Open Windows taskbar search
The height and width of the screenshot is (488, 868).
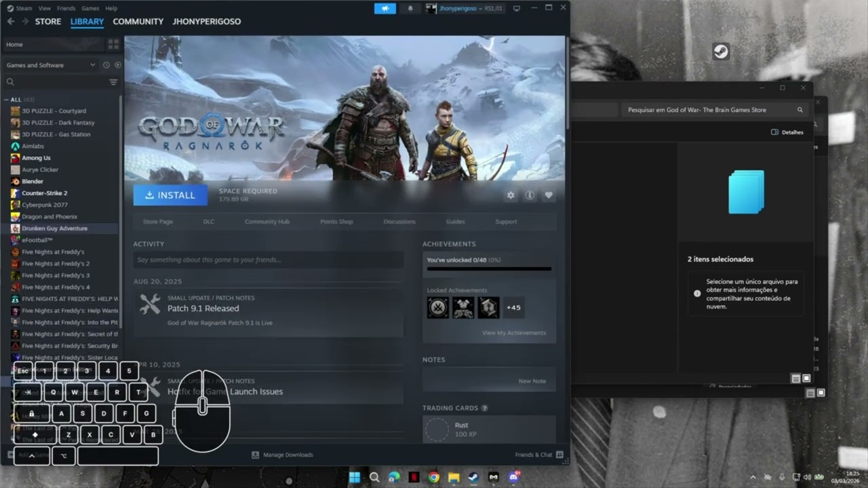374,477
